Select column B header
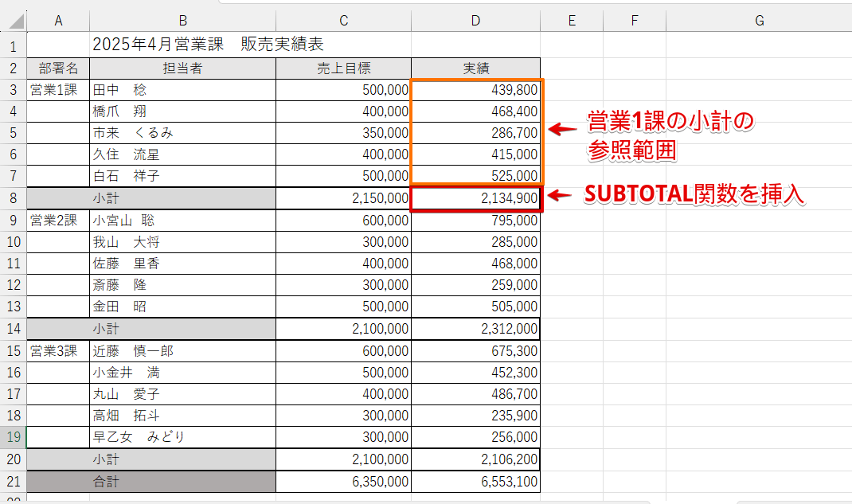 pos(182,21)
